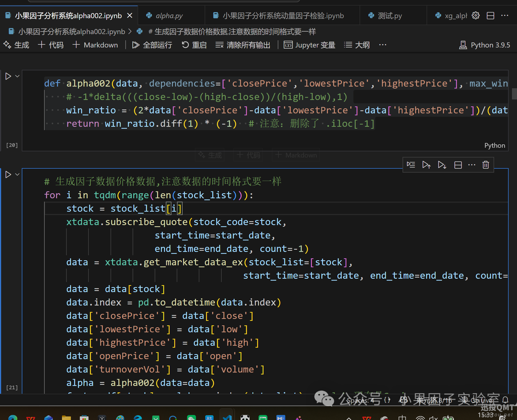
Task: Click 'data = data[stock]' line
Action: tap(116, 289)
